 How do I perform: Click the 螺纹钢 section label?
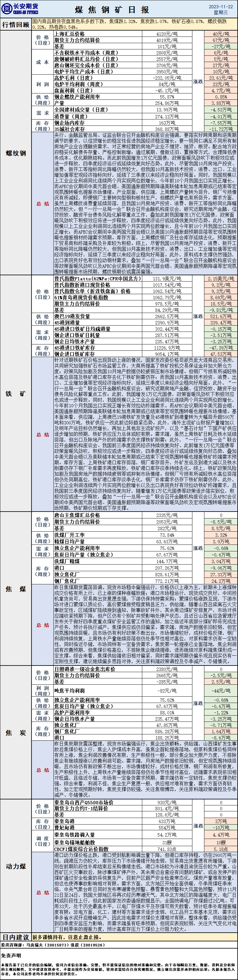click(16, 153)
